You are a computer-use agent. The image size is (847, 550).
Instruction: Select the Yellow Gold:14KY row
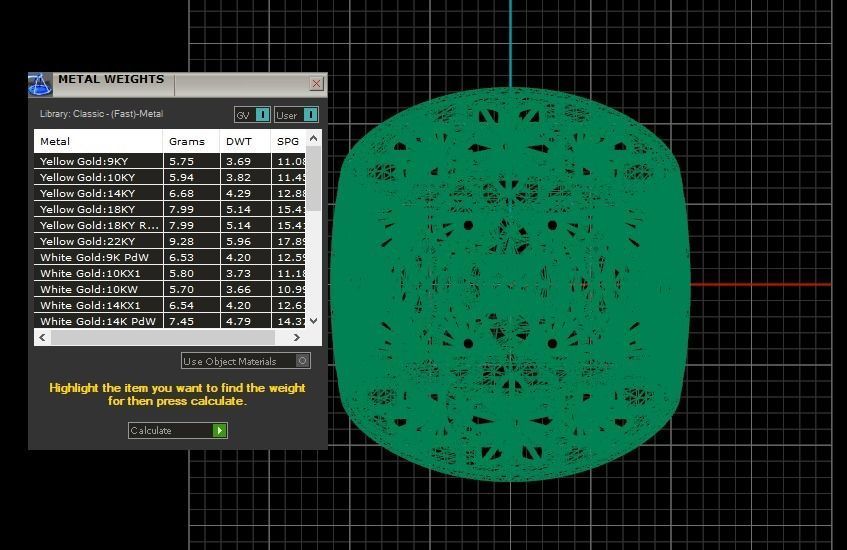pyautogui.click(x=170, y=193)
